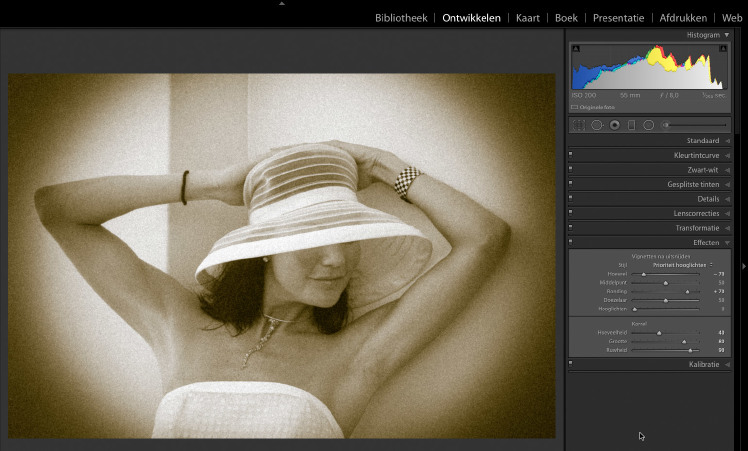This screenshot has width=748, height=451.
Task: Click the Korrel Ruwheid slider handle
Action: pyautogui.click(x=690, y=350)
